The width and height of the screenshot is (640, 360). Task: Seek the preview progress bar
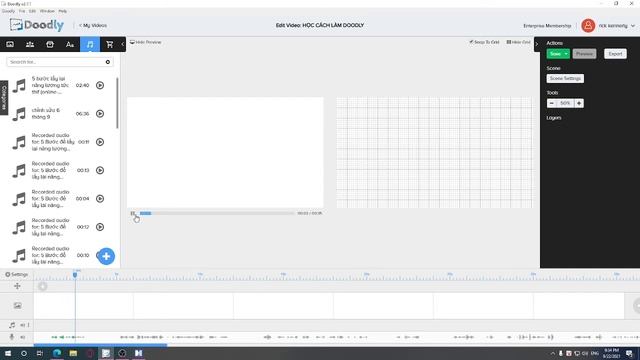[x=217, y=213]
